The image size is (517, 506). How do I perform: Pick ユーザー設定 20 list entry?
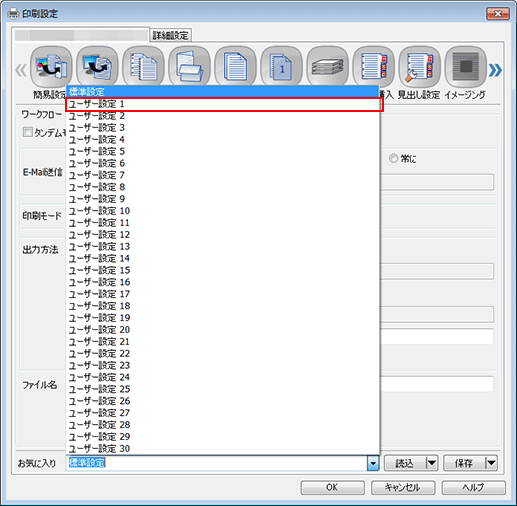tap(222, 330)
